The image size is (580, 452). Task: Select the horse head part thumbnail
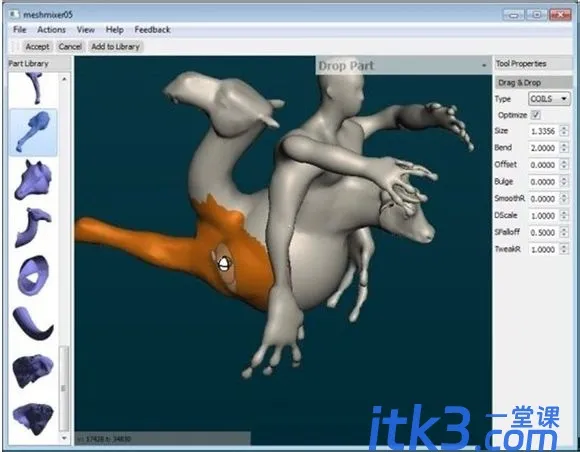(33, 180)
